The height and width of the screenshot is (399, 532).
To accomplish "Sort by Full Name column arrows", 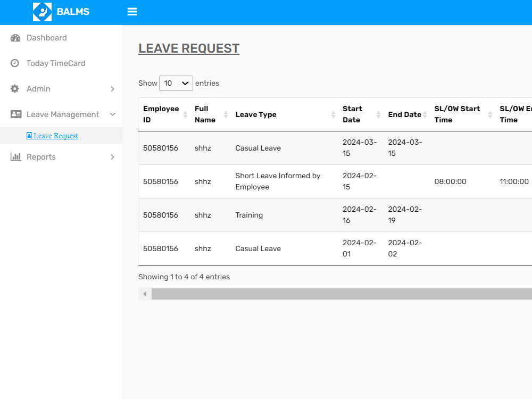I will tap(226, 114).
